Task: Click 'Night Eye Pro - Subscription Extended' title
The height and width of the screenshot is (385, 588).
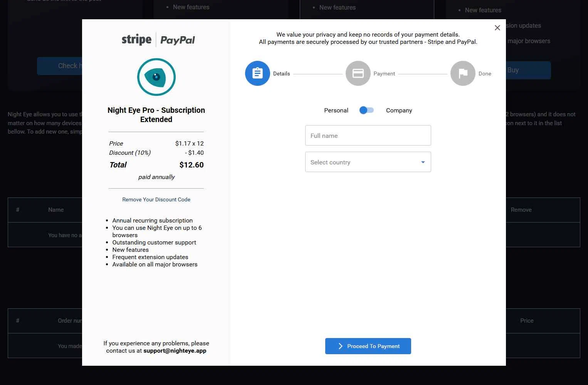Action: (x=156, y=115)
